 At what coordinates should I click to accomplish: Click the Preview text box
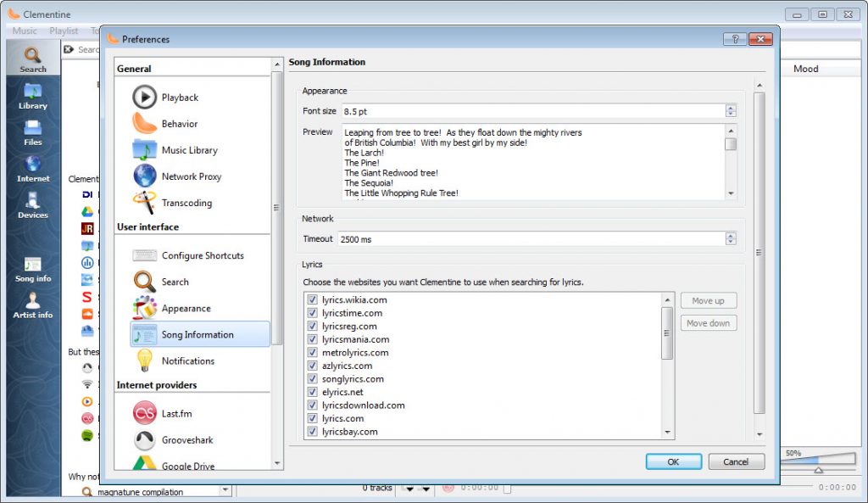(534, 162)
